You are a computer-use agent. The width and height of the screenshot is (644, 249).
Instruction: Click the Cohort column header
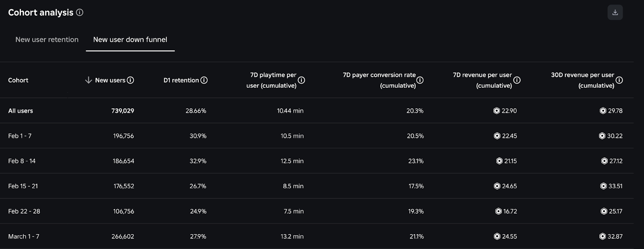18,80
